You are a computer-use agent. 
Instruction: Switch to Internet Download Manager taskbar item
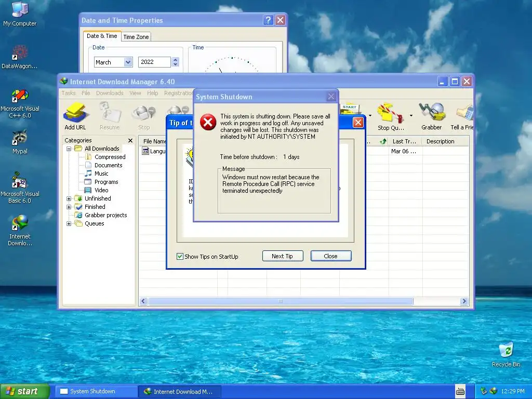[x=180, y=392]
